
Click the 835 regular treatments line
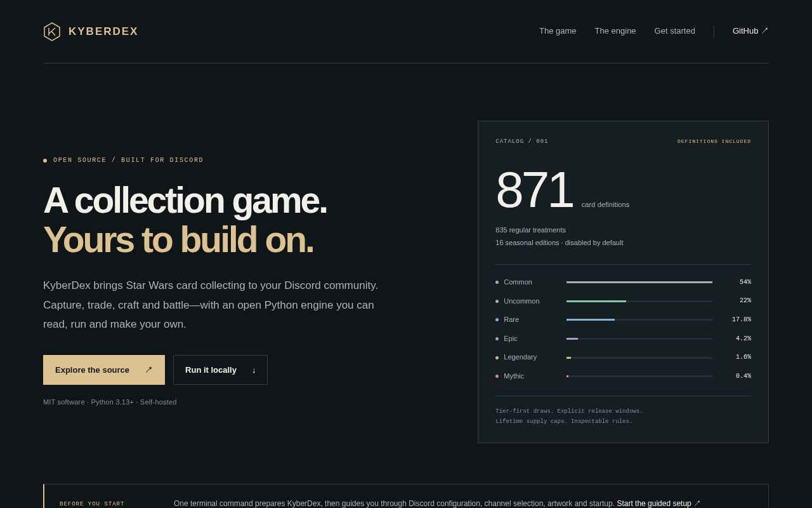point(531,230)
